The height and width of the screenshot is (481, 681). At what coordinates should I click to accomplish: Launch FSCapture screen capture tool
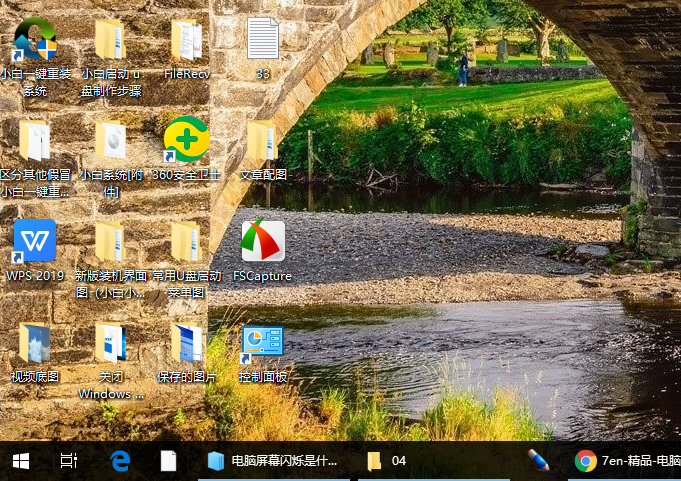262,242
